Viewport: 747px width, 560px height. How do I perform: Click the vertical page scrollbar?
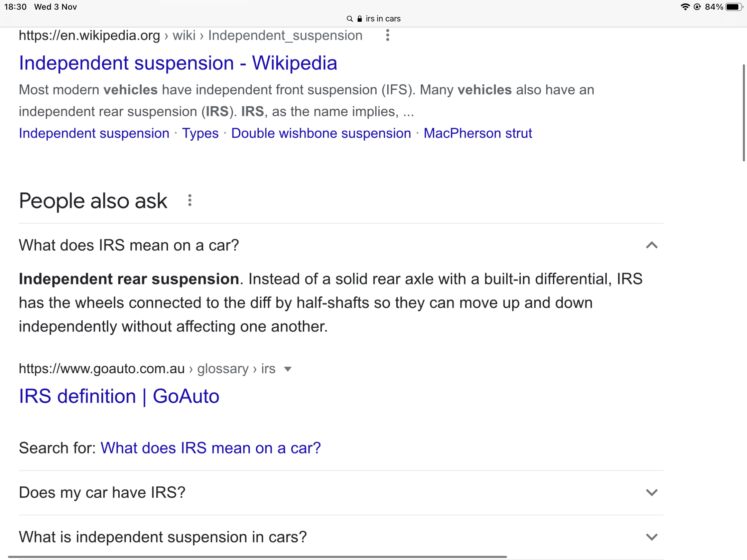[744, 113]
